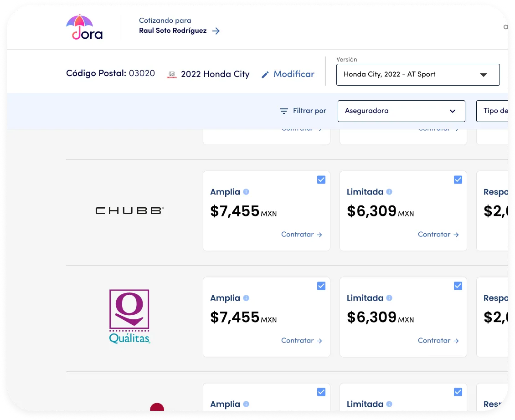Open the Tipo de filter dropdown

492,111
